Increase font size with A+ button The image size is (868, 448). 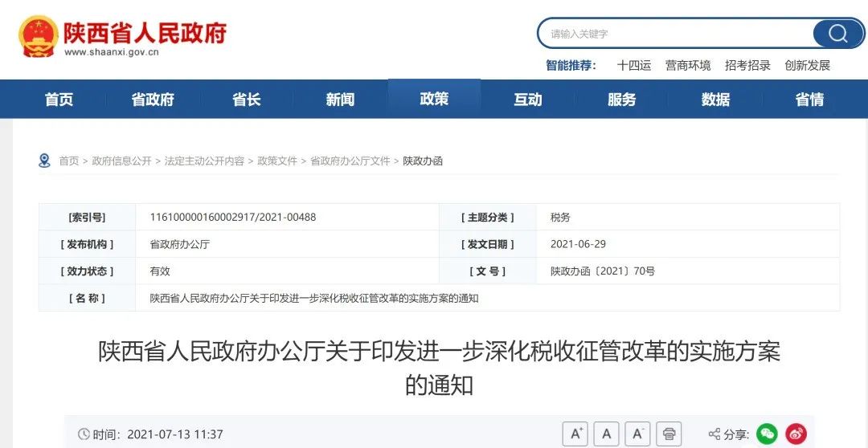pos(575,434)
